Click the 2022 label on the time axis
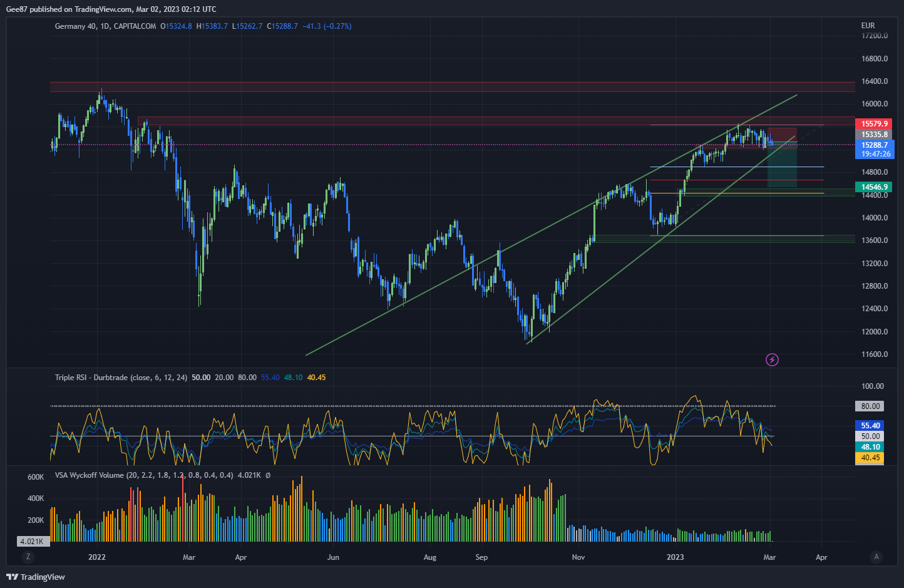 click(x=97, y=557)
